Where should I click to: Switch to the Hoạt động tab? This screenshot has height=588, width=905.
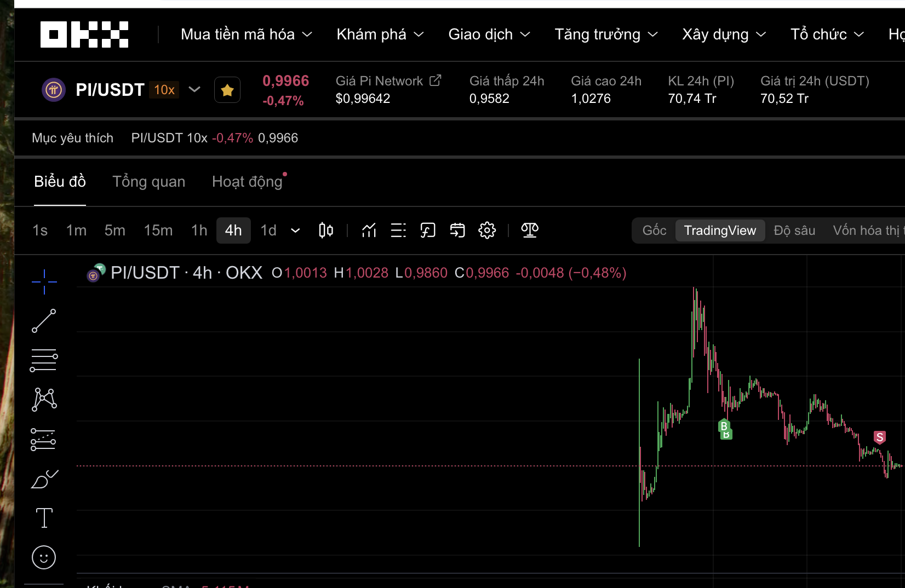point(247,182)
